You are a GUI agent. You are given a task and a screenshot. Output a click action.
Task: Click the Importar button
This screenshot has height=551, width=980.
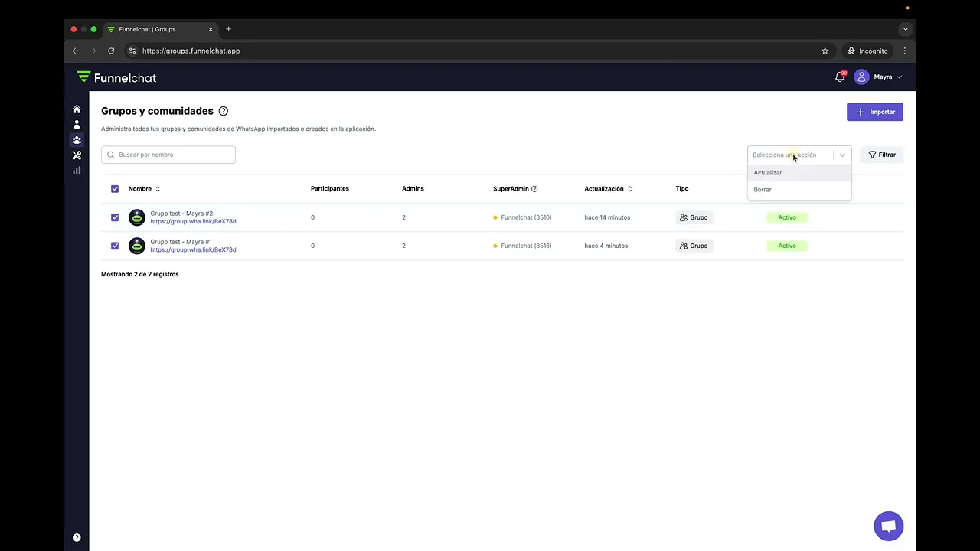click(x=875, y=112)
